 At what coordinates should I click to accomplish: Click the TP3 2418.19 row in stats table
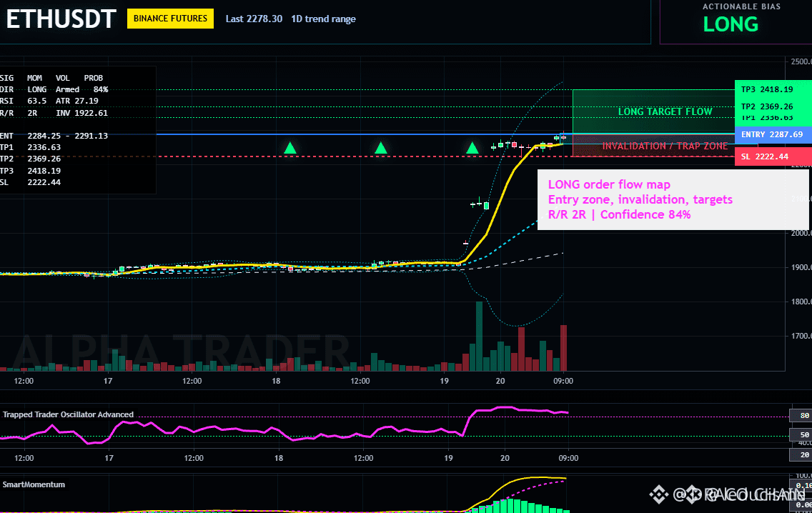tap(30, 170)
